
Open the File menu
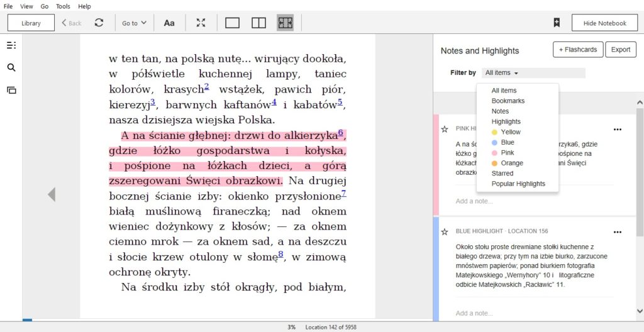(x=8, y=6)
